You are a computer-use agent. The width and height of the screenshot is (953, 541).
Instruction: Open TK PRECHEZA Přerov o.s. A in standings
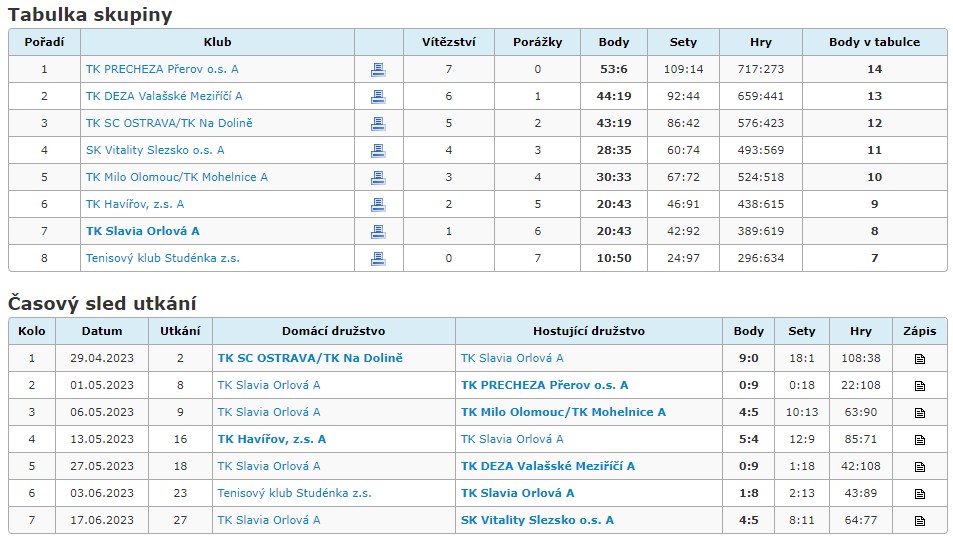[162, 69]
